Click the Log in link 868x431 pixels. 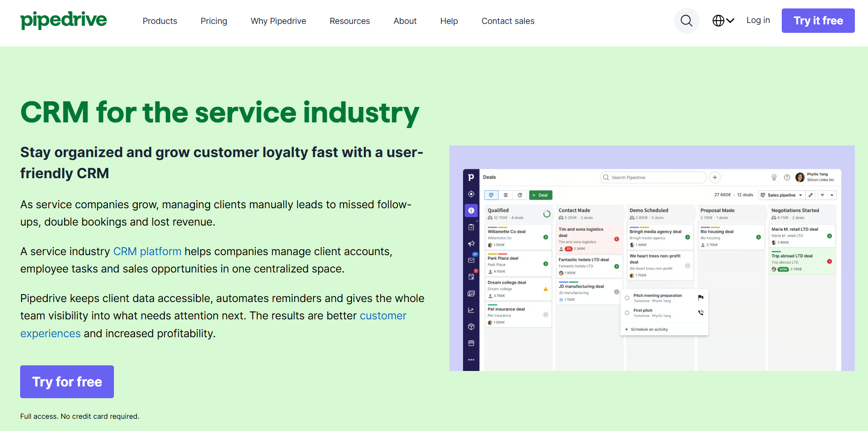758,20
